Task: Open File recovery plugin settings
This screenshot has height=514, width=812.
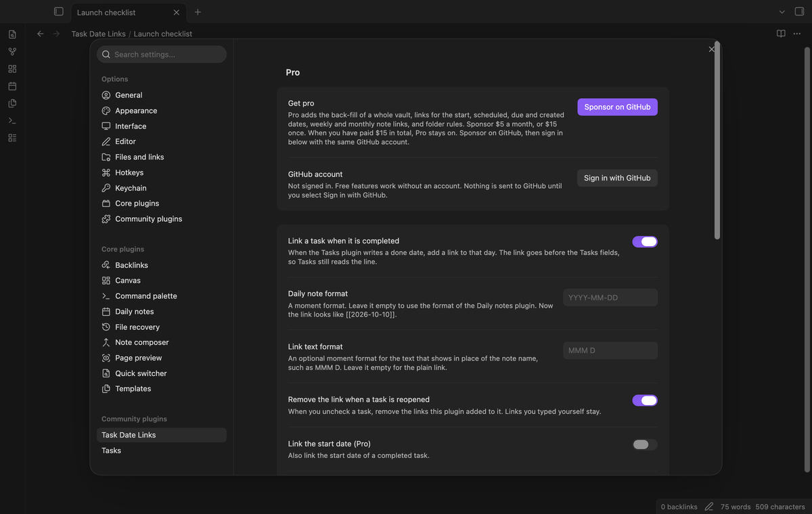Action: [162, 327]
